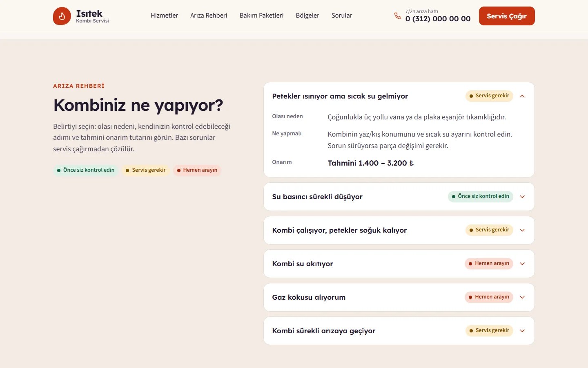The height and width of the screenshot is (368, 588).
Task: Click the 'Servis gerekir' legend chip under the intro
Action: [146, 170]
